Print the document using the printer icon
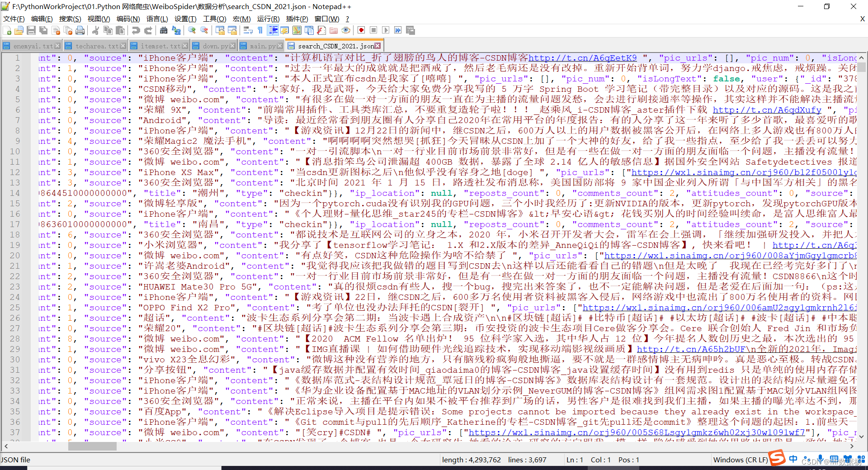 [80, 30]
